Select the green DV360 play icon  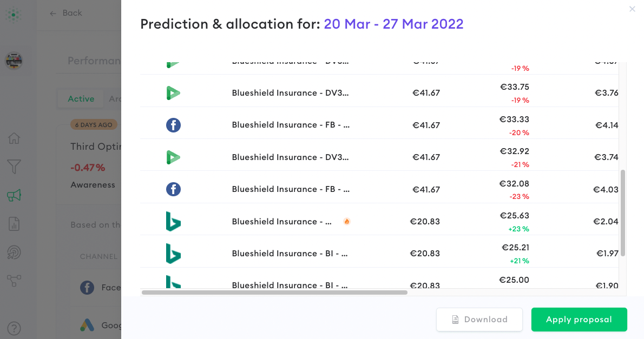173,93
